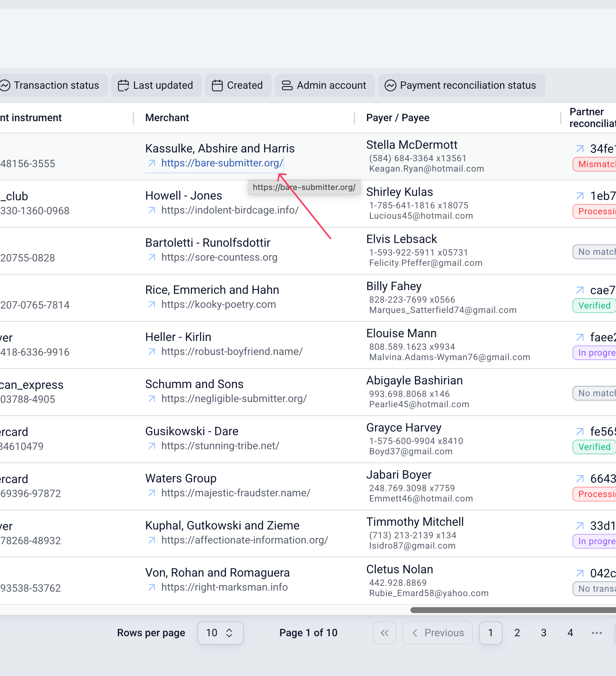Open the https://right-marksman.info link

(224, 587)
